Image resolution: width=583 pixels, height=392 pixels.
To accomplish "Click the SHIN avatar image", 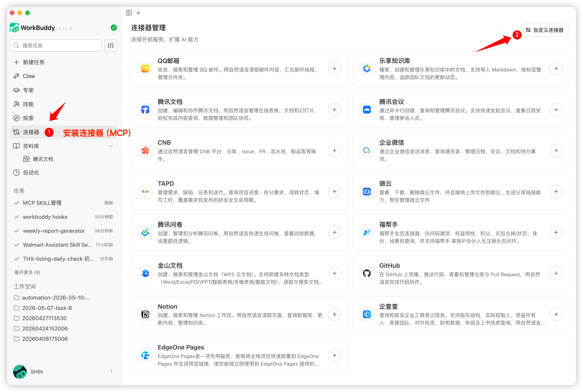I will coord(20,372).
